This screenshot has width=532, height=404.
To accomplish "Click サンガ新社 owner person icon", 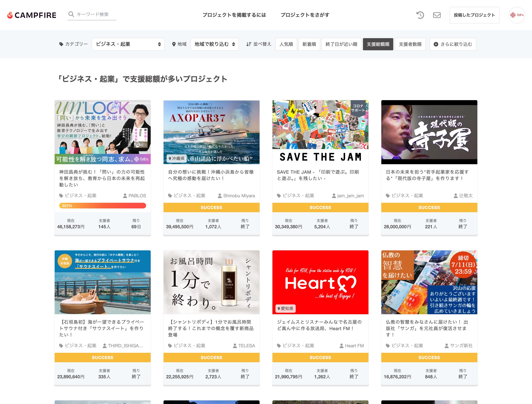I will coord(447,346).
